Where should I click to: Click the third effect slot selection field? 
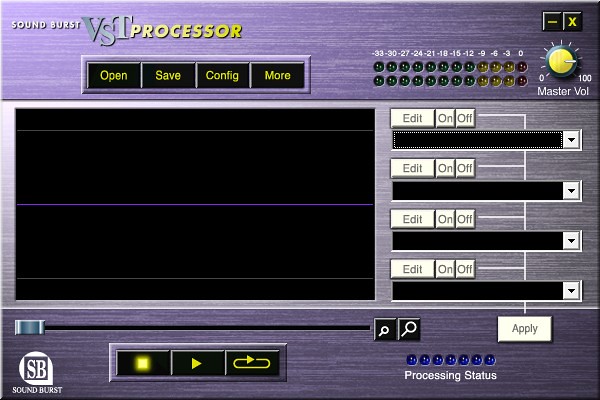(478, 241)
